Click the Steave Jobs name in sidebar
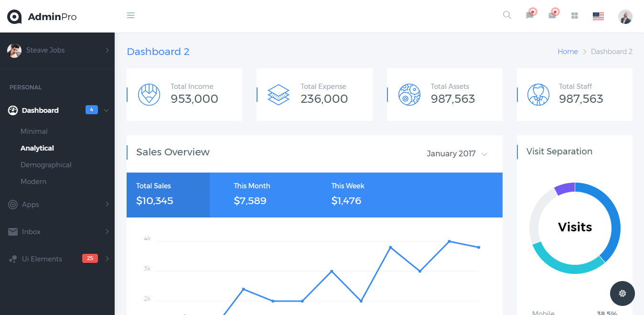The width and height of the screenshot is (644, 315). coord(45,50)
